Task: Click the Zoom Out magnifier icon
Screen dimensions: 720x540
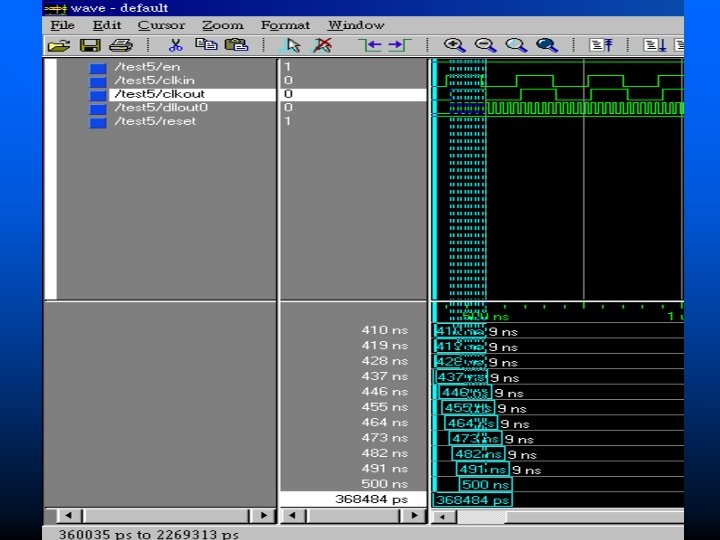Action: click(485, 45)
